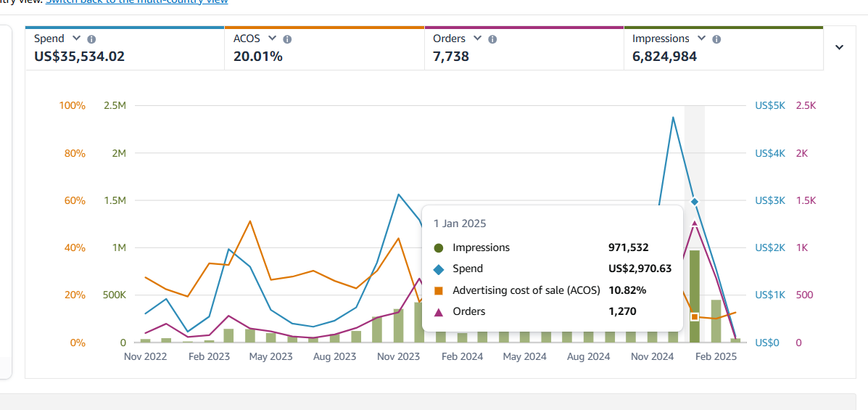Switch back to the multi-country view
Screen dimensions: 868x410
point(137,1)
